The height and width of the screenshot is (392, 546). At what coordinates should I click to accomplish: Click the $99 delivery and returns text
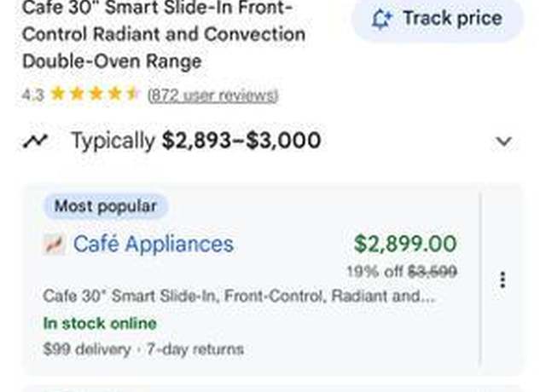click(143, 349)
